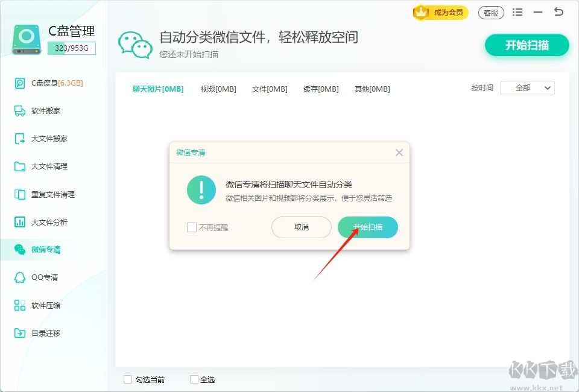The image size is (579, 392).
Task: Click the 客服 button
Action: pos(491,13)
